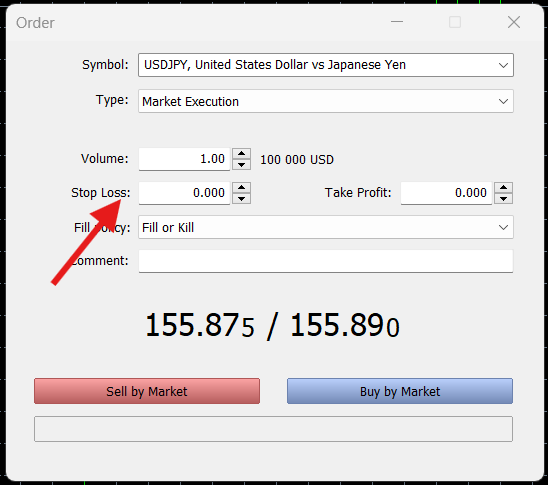The width and height of the screenshot is (548, 485).
Task: Increase Take Profit with the up arrow
Action: point(503,188)
